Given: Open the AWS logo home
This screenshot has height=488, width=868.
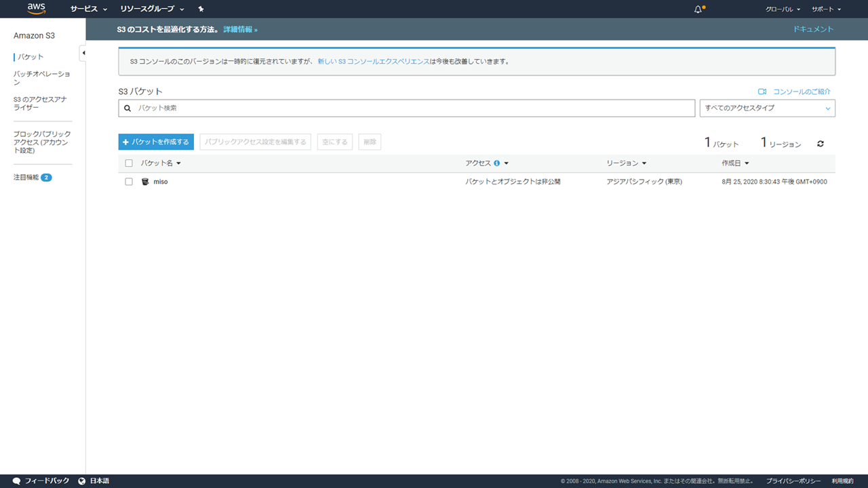Looking at the screenshot, I should click(x=37, y=9).
